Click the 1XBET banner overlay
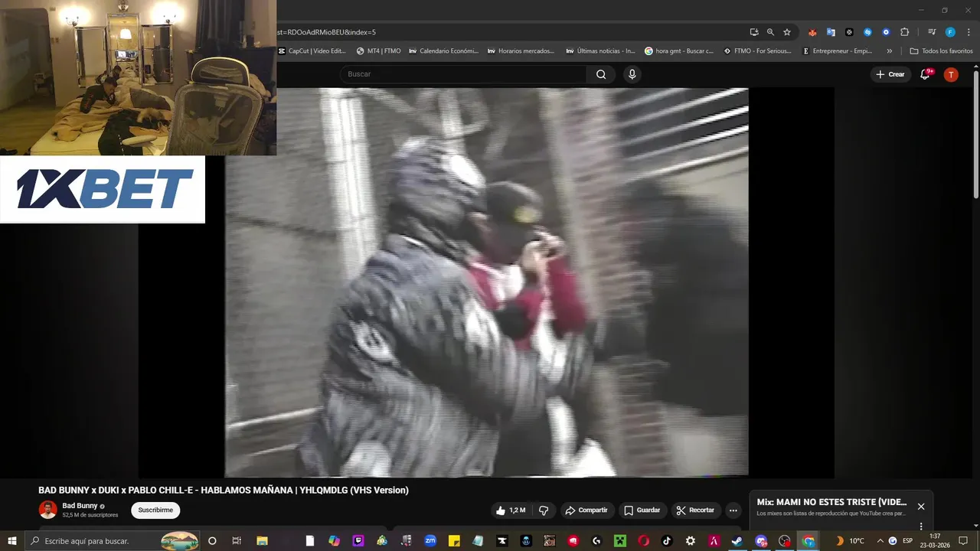 click(103, 189)
